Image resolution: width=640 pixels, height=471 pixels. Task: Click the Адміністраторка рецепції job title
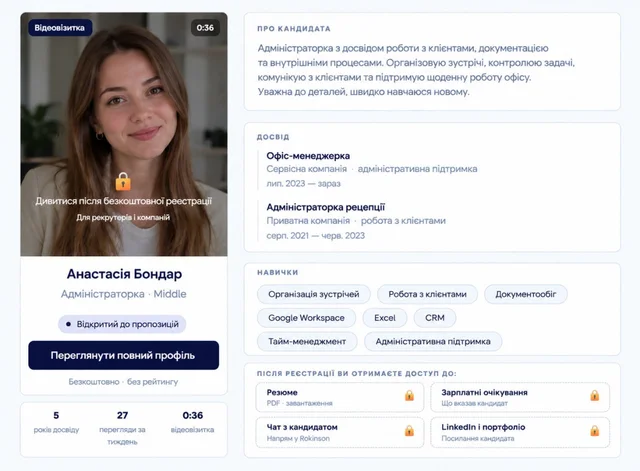326,207
